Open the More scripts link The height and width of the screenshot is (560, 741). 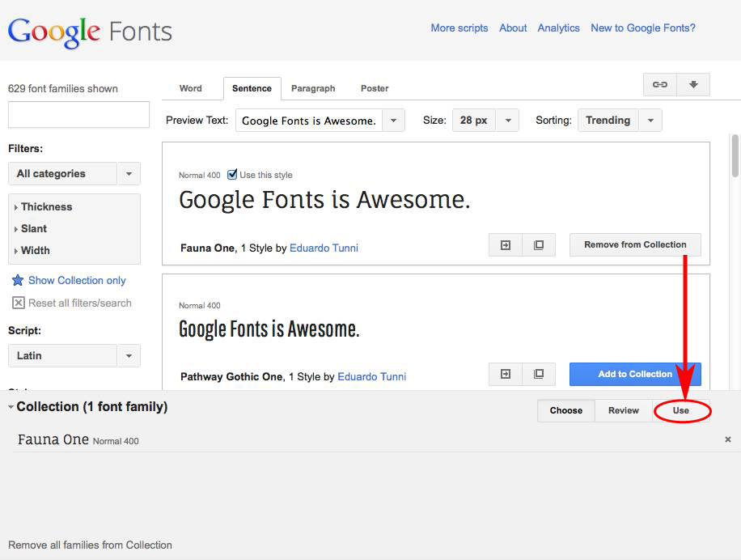click(459, 28)
